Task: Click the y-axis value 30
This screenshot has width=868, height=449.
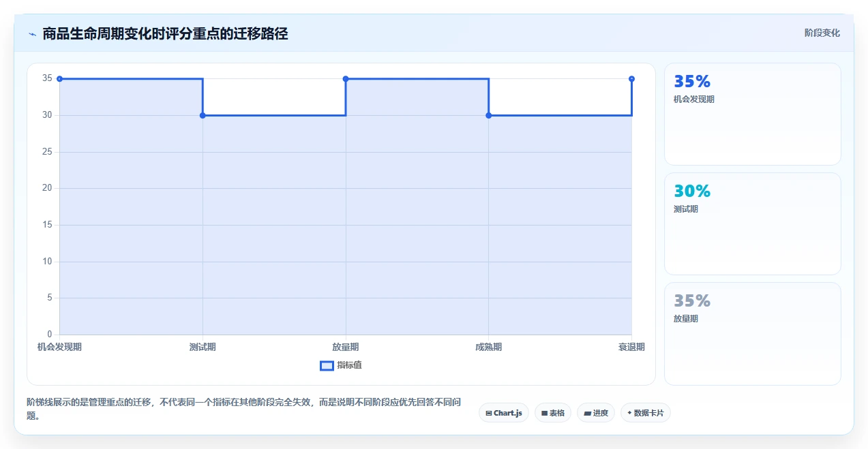Action: point(47,115)
